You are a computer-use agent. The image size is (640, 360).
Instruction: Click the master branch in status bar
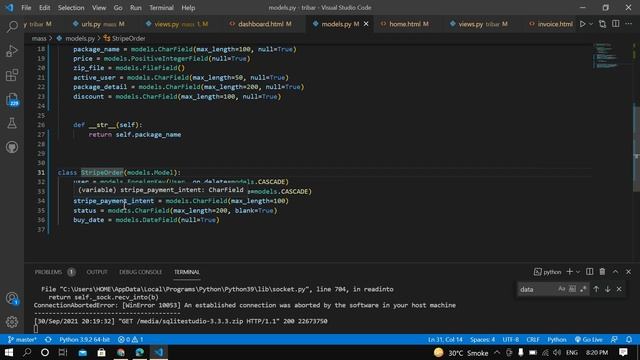tap(22, 340)
